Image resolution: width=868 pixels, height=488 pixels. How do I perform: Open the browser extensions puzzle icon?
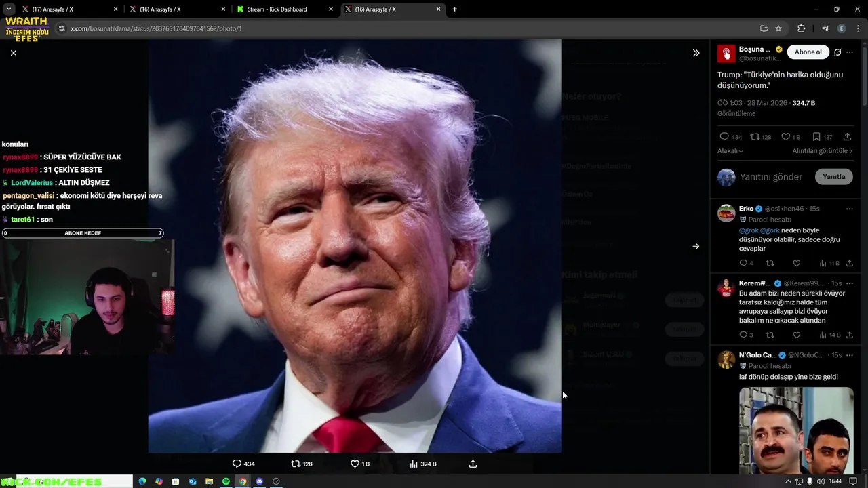pos(802,28)
